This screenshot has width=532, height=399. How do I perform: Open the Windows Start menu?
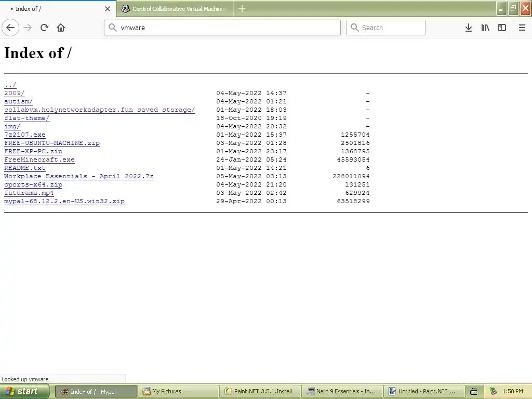[x=24, y=392]
